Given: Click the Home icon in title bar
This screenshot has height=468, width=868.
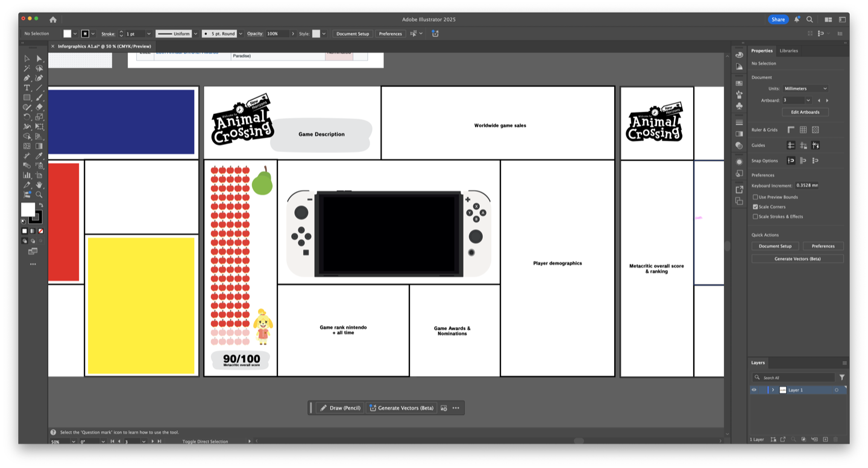Looking at the screenshot, I should pos(53,19).
